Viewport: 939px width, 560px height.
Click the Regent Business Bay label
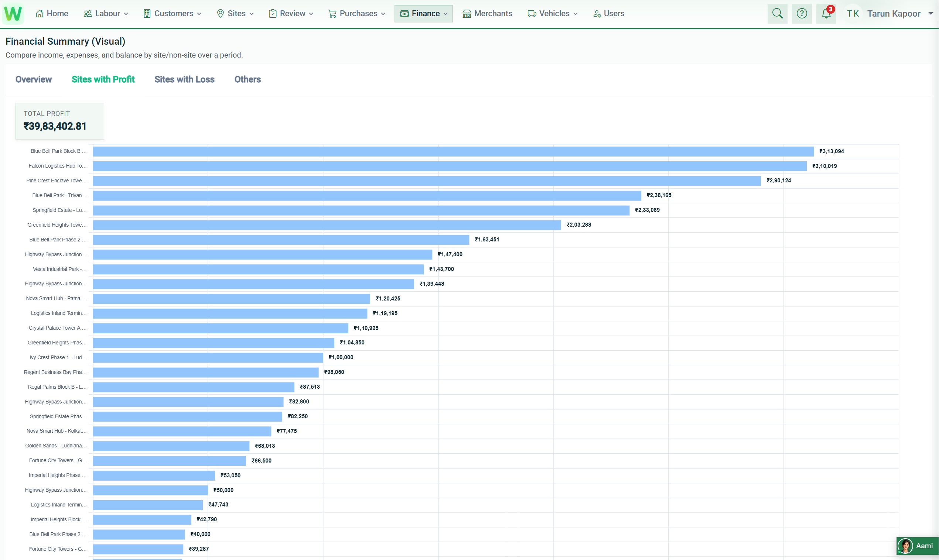click(55, 372)
